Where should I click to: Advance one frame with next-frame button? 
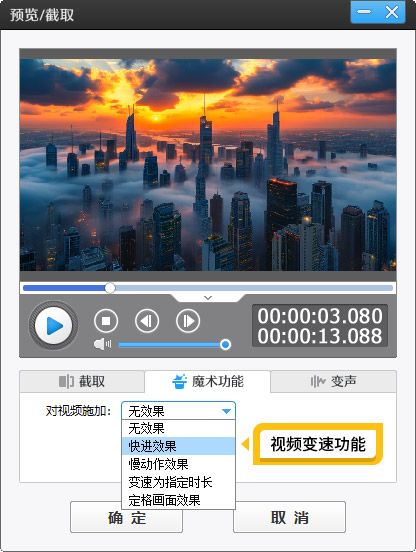188,321
